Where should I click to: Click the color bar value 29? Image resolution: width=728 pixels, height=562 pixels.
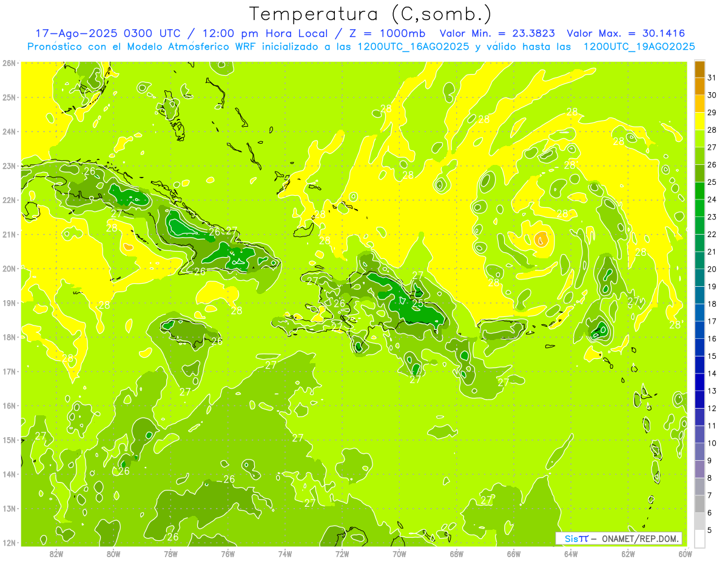click(x=712, y=112)
